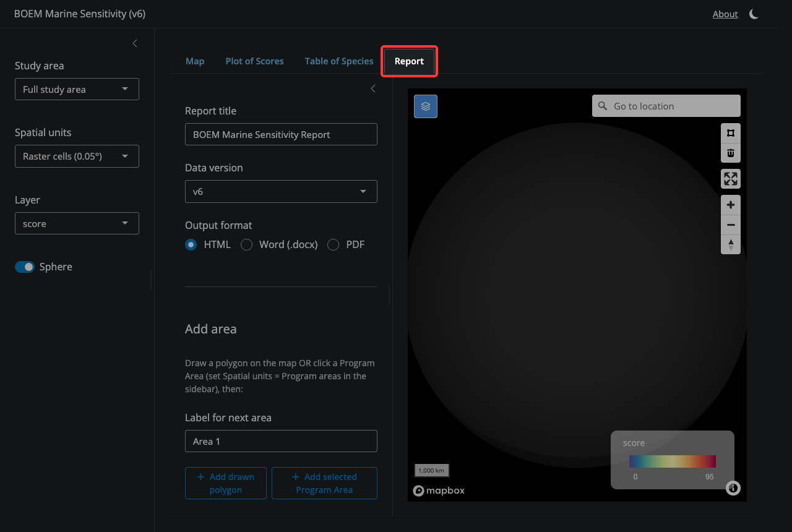Click the trash delete tool on map

point(731,153)
